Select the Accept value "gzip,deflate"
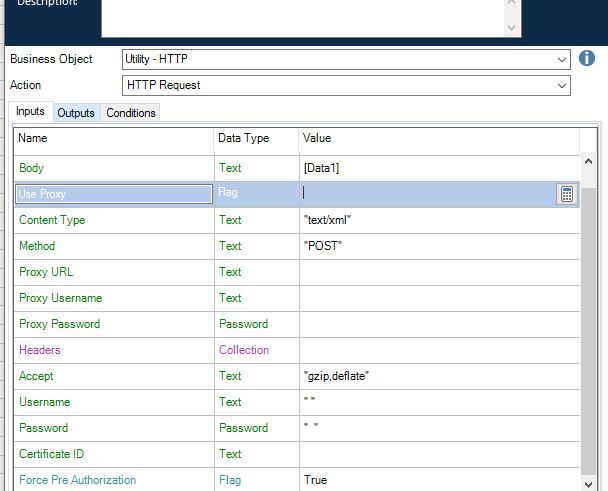This screenshot has width=608, height=491. 336,376
